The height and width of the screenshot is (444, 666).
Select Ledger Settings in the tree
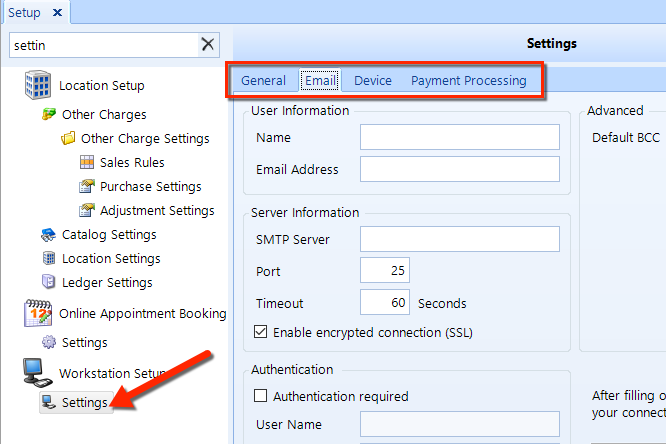(107, 283)
